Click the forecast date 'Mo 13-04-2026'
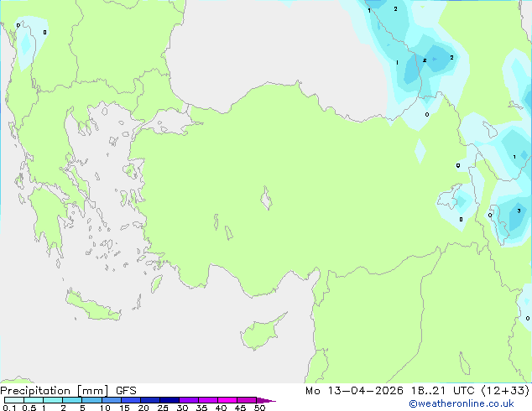Image resolution: width=532 pixels, height=411 pixels. point(354,391)
